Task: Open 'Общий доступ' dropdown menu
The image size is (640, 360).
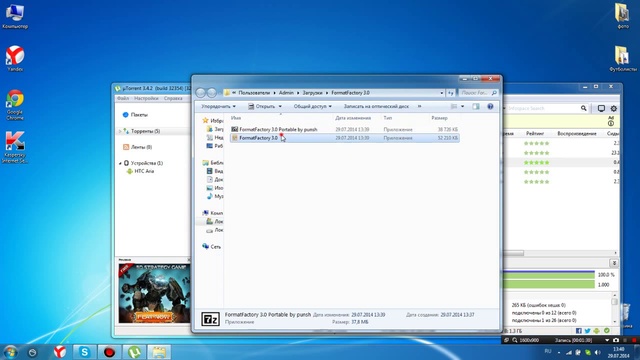Action: (312, 107)
